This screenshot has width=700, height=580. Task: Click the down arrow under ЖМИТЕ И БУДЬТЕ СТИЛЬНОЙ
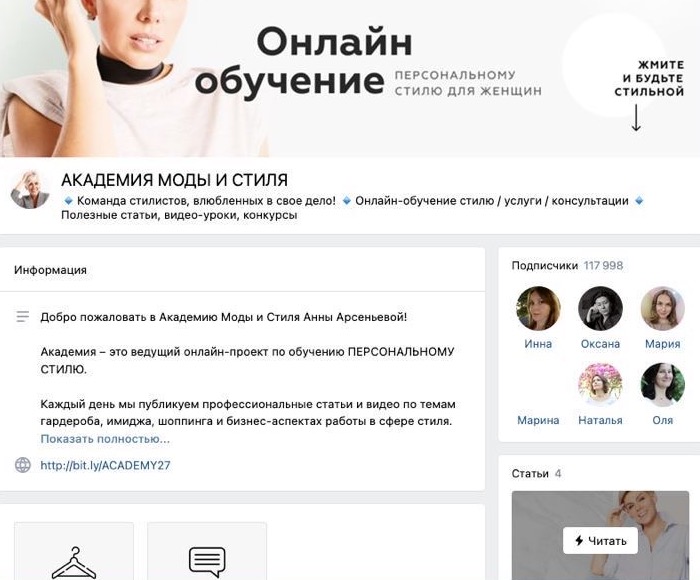coord(636,118)
